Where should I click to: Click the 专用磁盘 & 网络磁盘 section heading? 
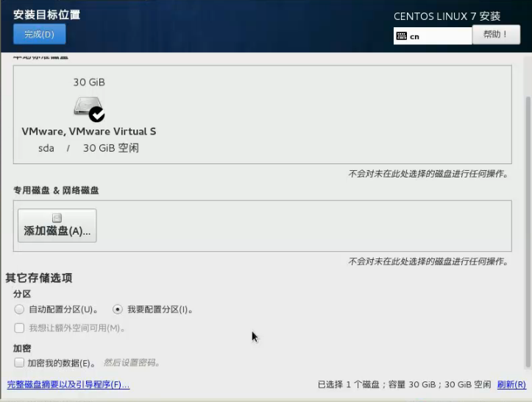56,191
